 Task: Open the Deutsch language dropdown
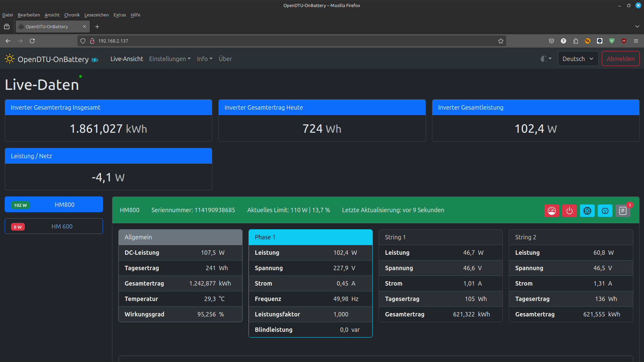point(578,59)
